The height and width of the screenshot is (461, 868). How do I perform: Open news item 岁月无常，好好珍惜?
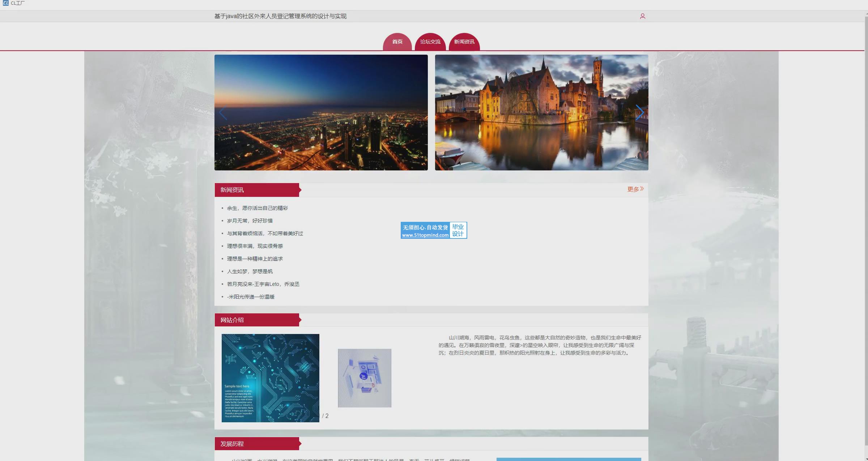pos(250,221)
